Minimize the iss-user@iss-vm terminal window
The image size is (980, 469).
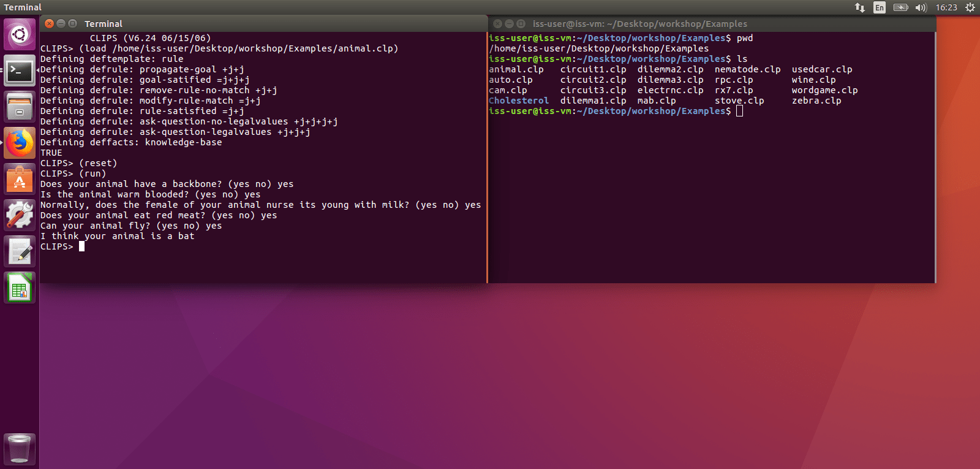point(509,23)
